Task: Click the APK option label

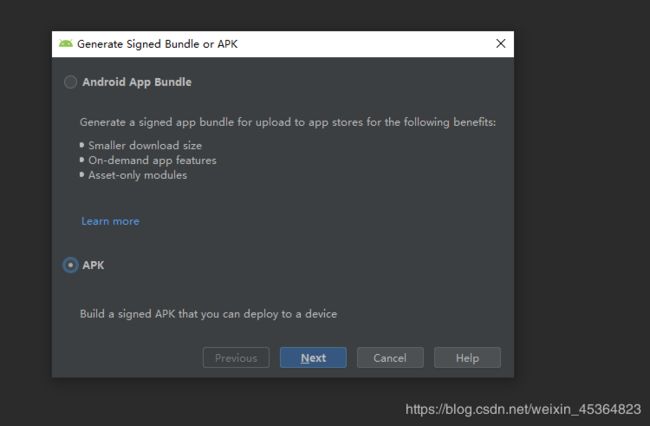Action: click(x=93, y=265)
